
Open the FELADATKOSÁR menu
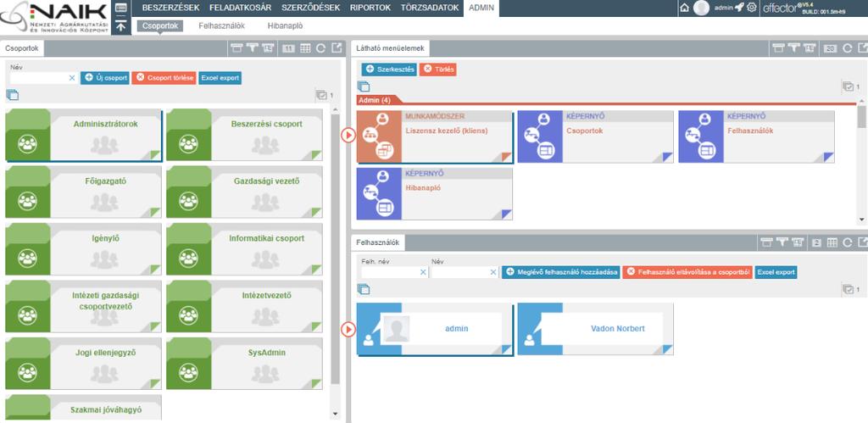pyautogui.click(x=240, y=8)
